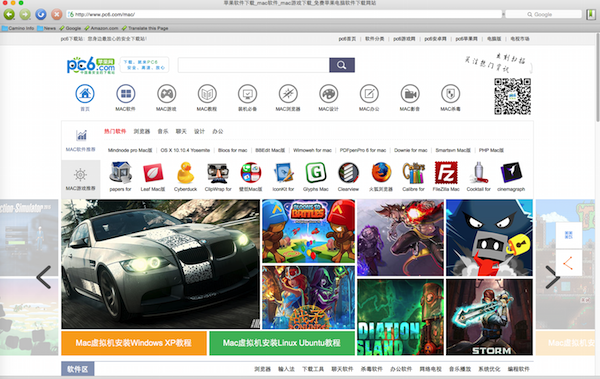
Task: Click the magnifier search button on pc6
Action: [x=342, y=65]
